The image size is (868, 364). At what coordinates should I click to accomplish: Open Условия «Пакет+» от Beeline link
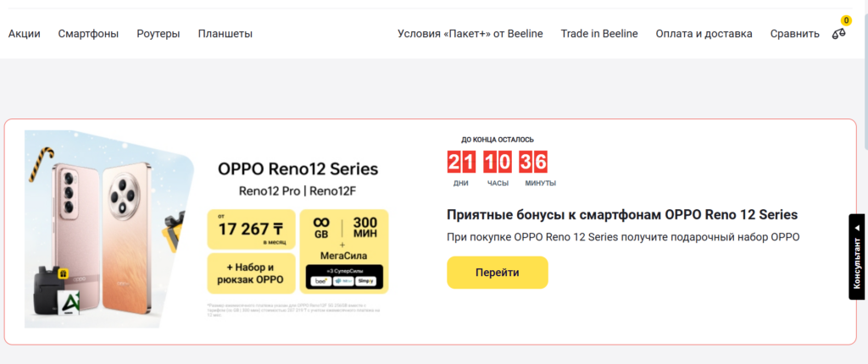pos(470,34)
